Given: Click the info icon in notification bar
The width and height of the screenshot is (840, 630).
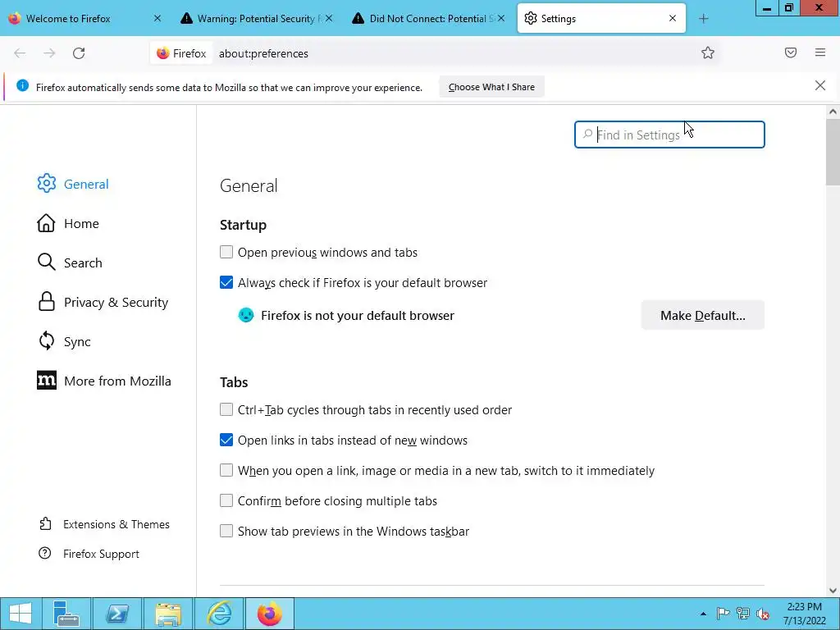Looking at the screenshot, I should pyautogui.click(x=22, y=85).
